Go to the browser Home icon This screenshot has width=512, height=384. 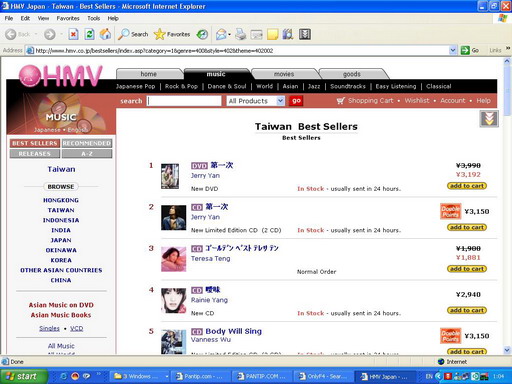(x=105, y=34)
